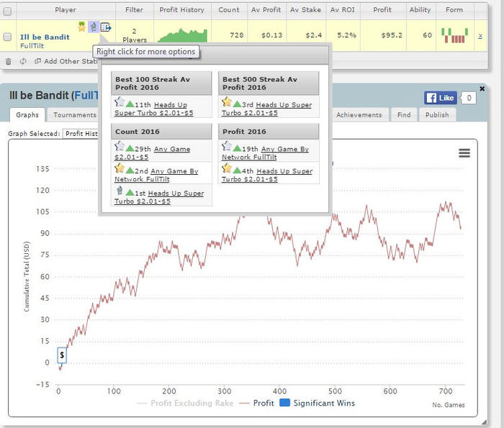This screenshot has height=428, width=504.
Task: Click the Count 2016 section header
Action: (x=161, y=132)
